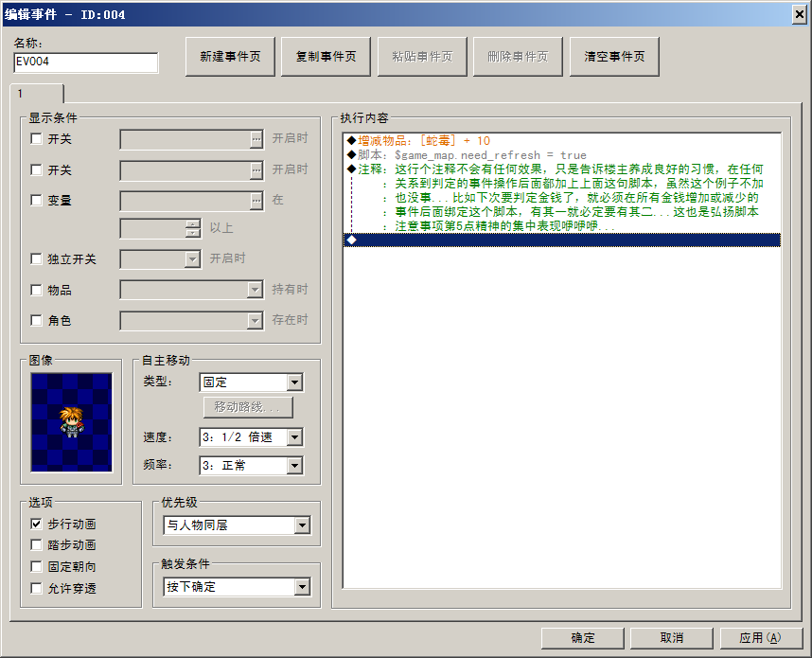Expand the 独立开关 dropdown

click(192, 259)
